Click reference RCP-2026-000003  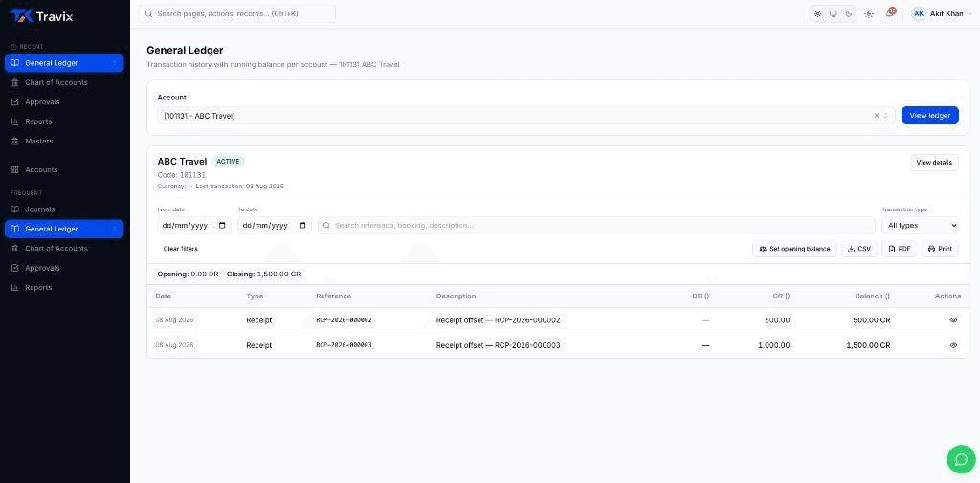[344, 345]
